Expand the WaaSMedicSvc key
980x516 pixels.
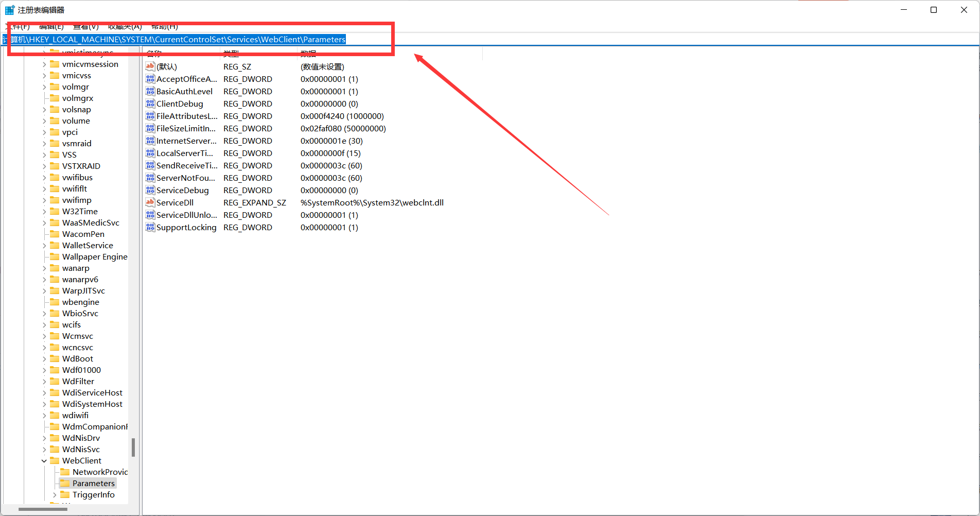point(44,223)
